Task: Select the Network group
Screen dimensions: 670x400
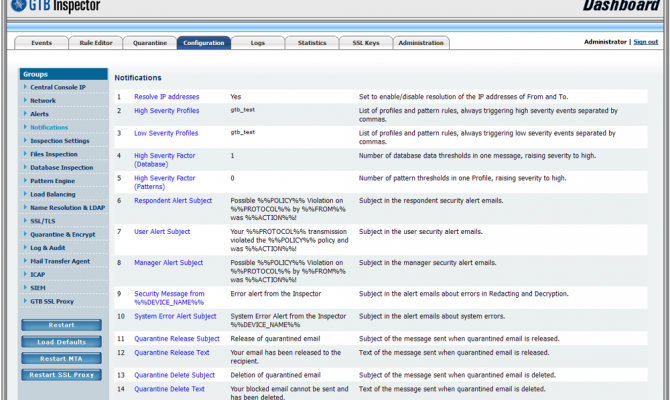Action: click(43, 100)
